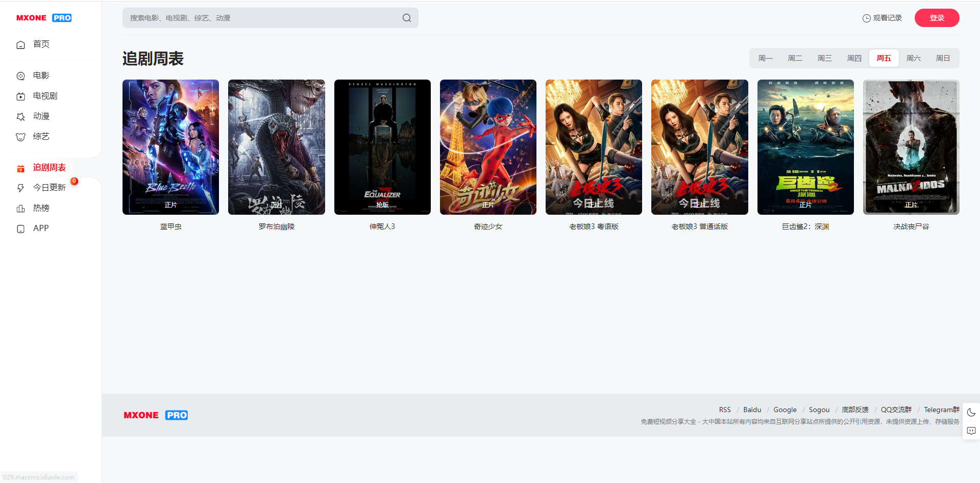Open the Baidu footer link
The height and width of the screenshot is (483, 980).
[x=752, y=410]
